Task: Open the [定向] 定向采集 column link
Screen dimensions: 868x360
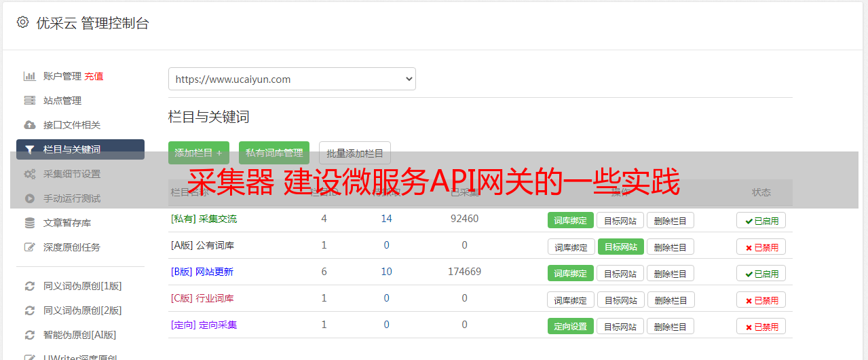Action: click(x=204, y=325)
